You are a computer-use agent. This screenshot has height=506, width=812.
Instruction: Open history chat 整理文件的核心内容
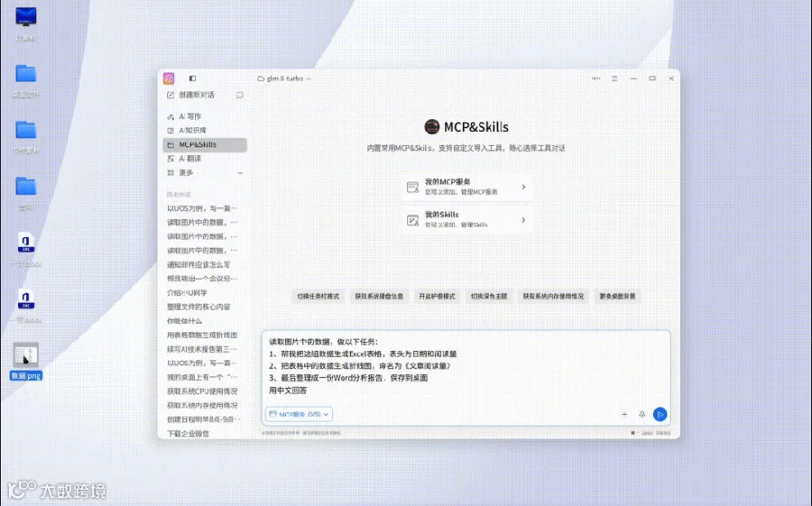pyautogui.click(x=198, y=307)
